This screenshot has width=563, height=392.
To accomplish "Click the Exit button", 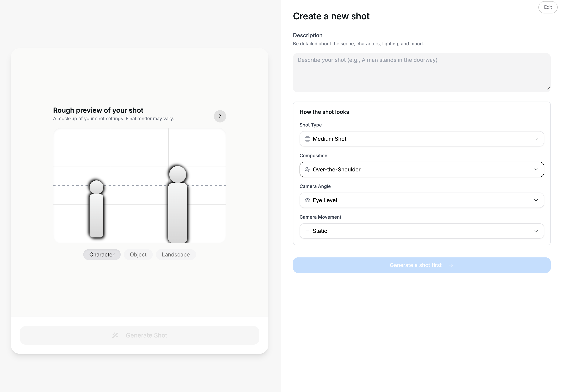I will [x=548, y=7].
